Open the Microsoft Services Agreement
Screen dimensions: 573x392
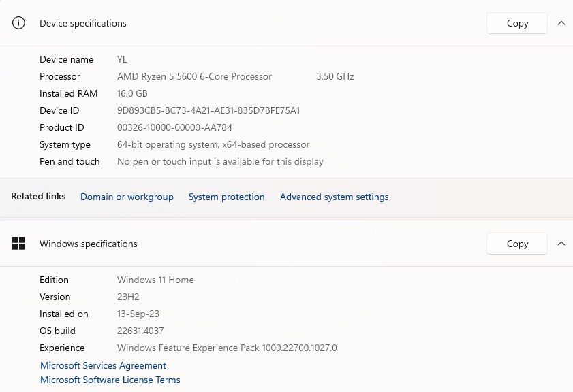[x=103, y=365]
